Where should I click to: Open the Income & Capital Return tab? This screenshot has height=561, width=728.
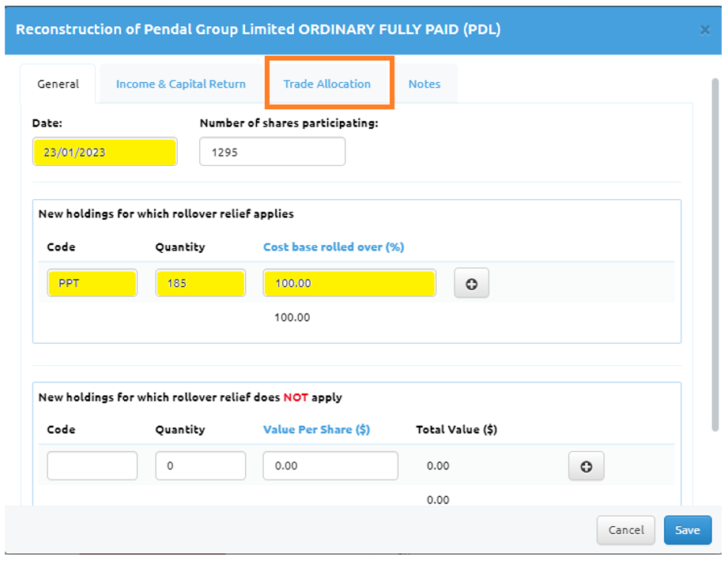[180, 84]
